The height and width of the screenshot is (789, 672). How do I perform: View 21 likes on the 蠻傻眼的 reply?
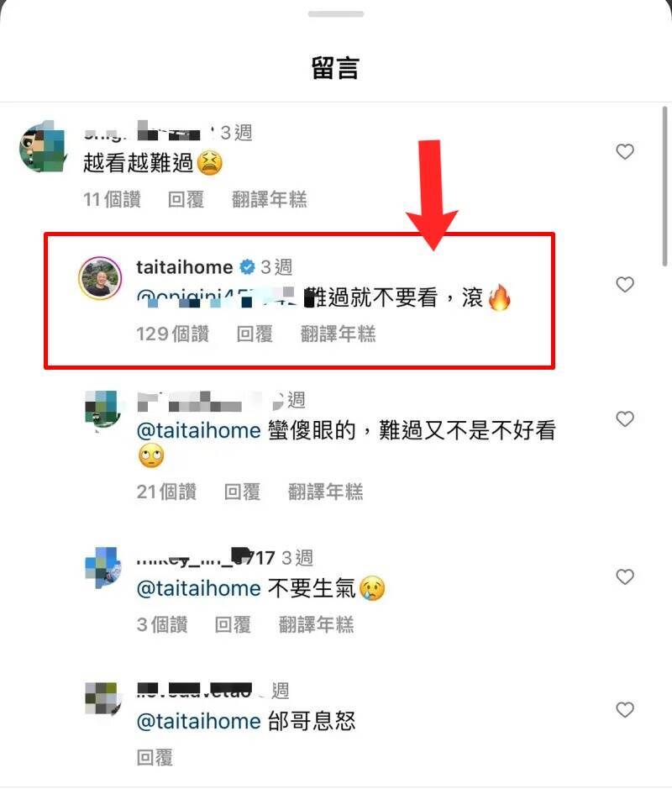[166, 492]
